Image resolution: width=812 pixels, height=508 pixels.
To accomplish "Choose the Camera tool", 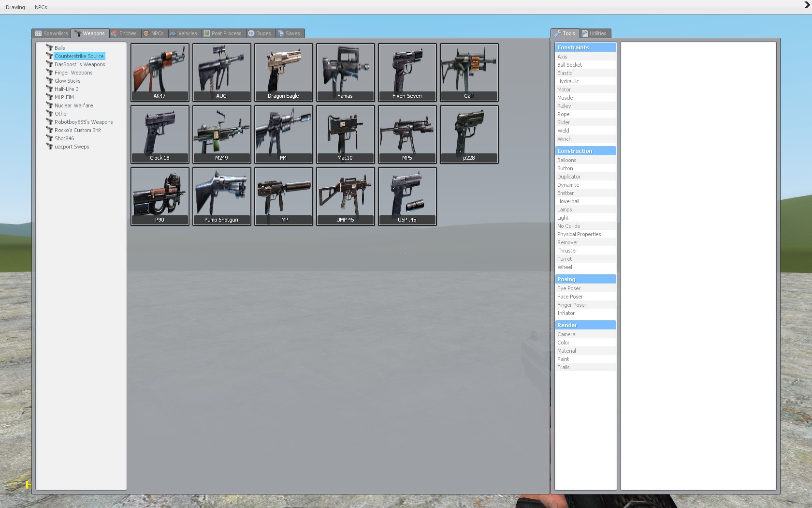I will coord(585,334).
